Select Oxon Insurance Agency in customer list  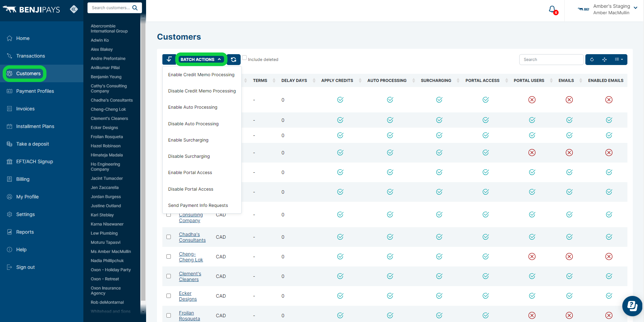click(x=106, y=291)
